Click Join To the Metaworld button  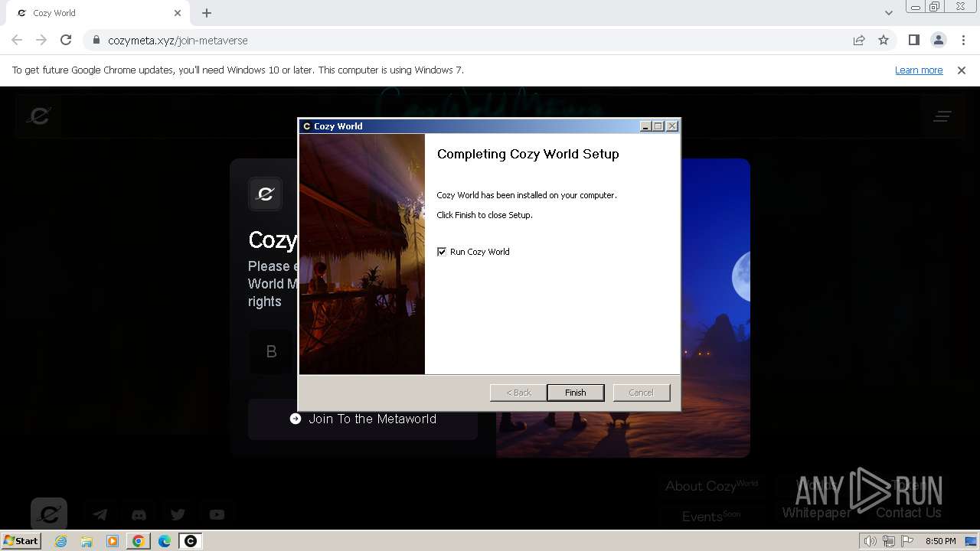pos(363,419)
